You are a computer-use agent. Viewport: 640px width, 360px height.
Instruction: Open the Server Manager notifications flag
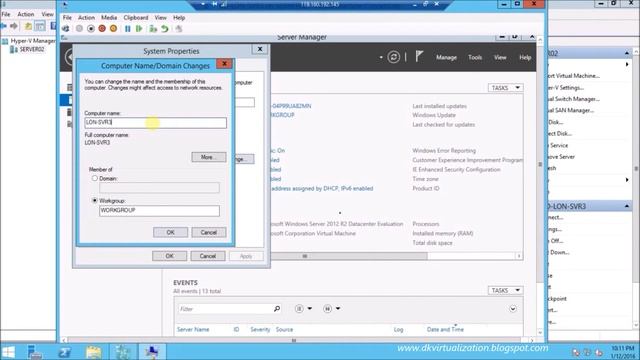[419, 56]
